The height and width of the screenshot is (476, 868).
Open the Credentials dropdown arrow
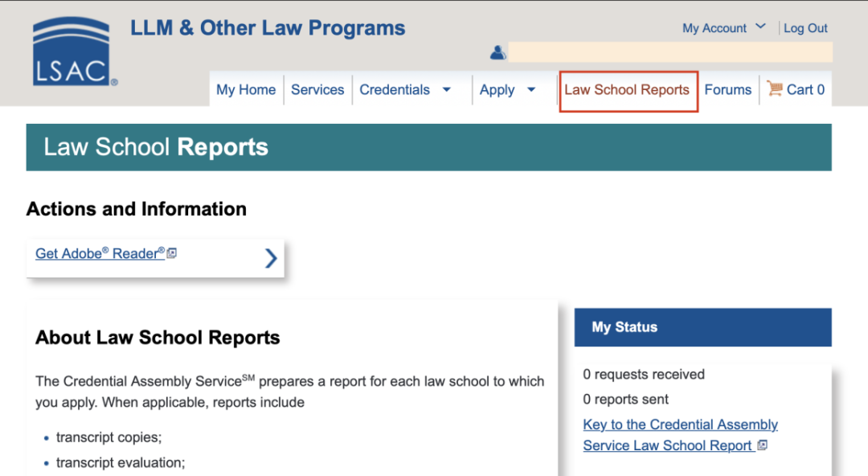point(447,90)
